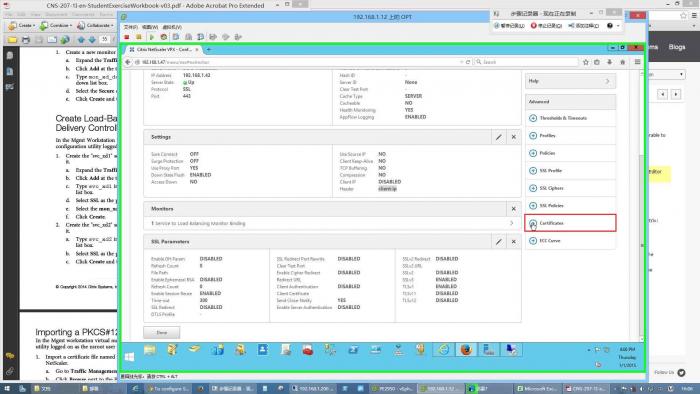This screenshot has height=394, width=700.
Task: Bookmark this page with star icon
Action: click(586, 62)
